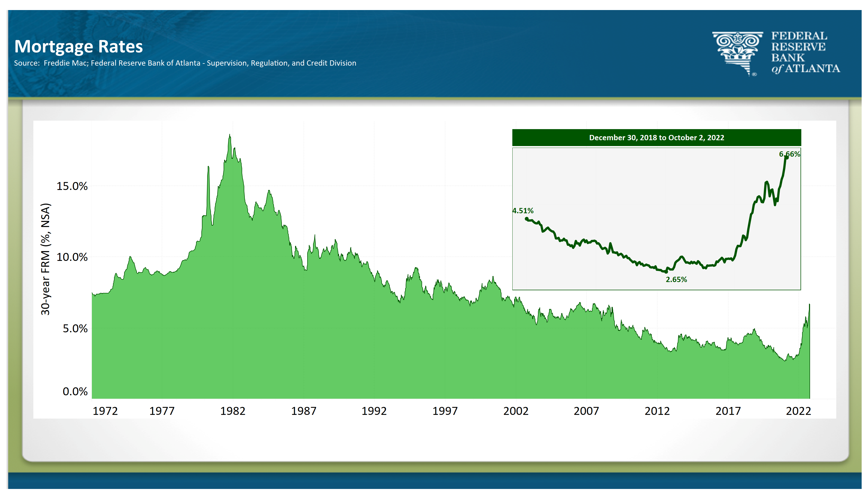The image size is (868, 499).
Task: Click the 2012 x-axis label
Action: click(x=657, y=411)
